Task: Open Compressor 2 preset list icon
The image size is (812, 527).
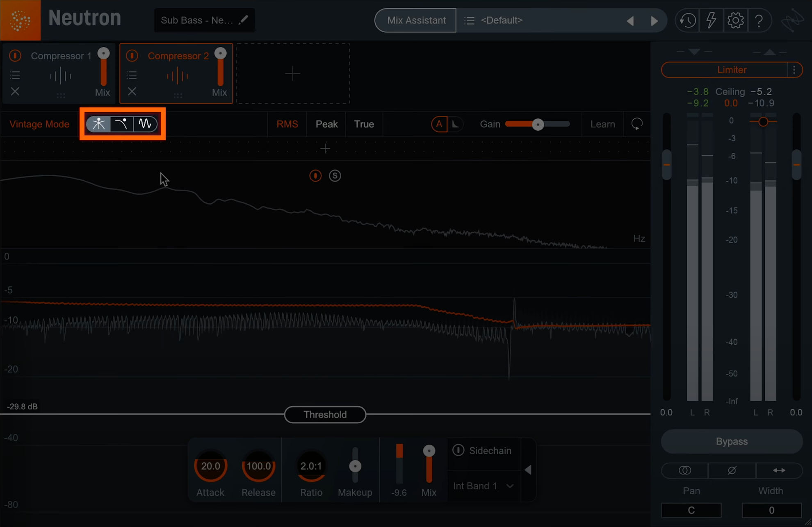Action: [132, 75]
